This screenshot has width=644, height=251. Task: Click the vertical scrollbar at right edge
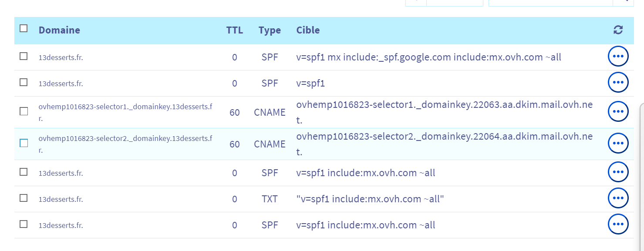tap(641, 174)
